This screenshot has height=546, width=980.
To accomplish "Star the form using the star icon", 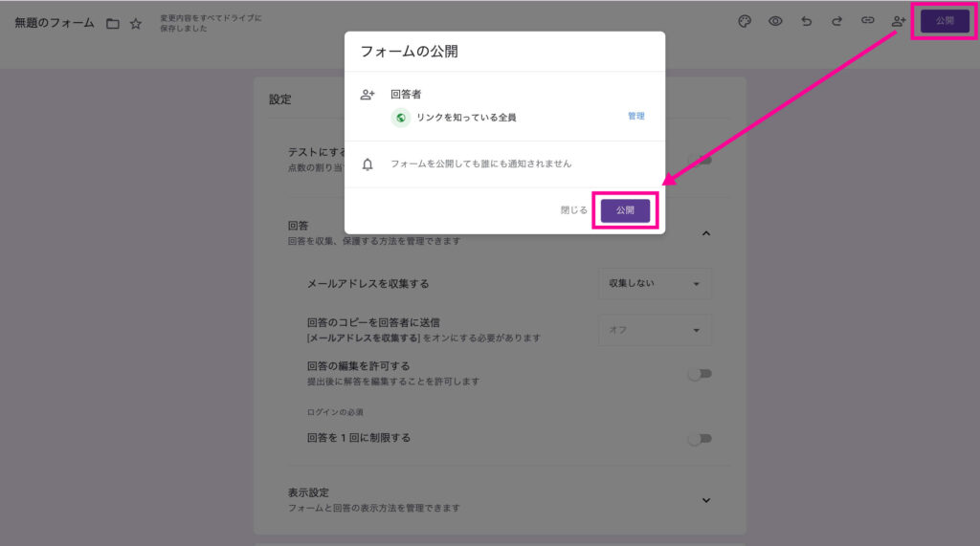I will [136, 23].
